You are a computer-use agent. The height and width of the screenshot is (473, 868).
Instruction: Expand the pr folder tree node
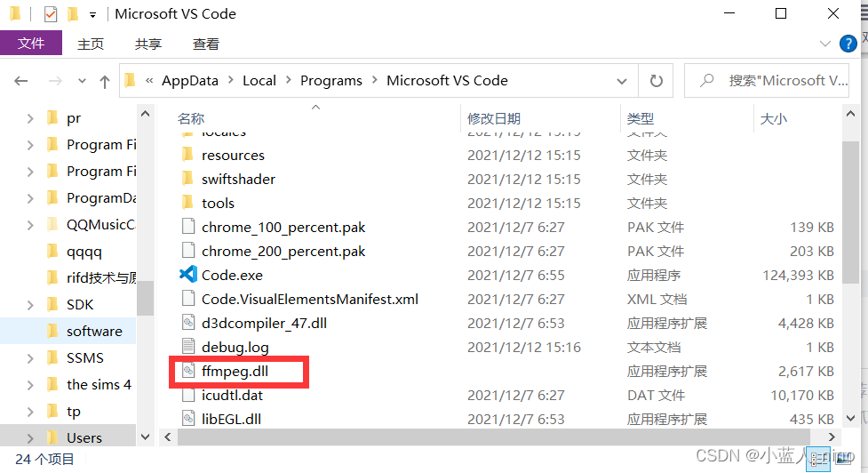click(x=30, y=118)
